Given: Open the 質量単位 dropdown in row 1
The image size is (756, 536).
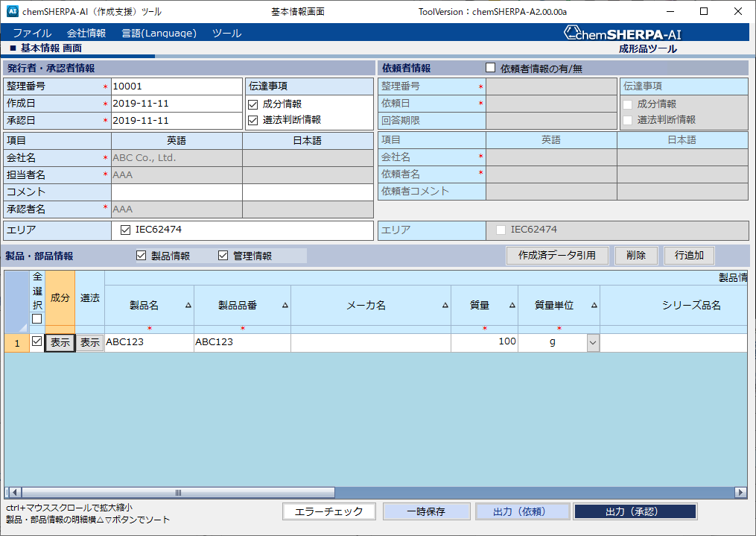Looking at the screenshot, I should point(593,342).
